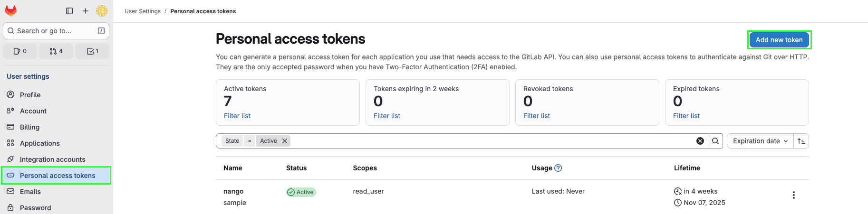Go to Applications settings page
This screenshot has height=214, width=868.
[x=39, y=143]
